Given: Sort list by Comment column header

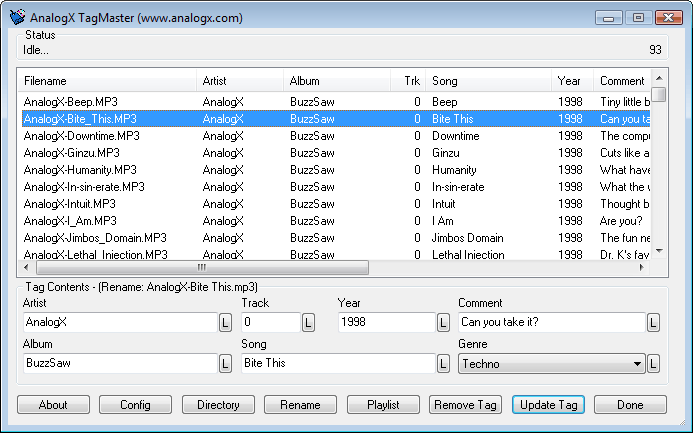Looking at the screenshot, I should coord(622,81).
